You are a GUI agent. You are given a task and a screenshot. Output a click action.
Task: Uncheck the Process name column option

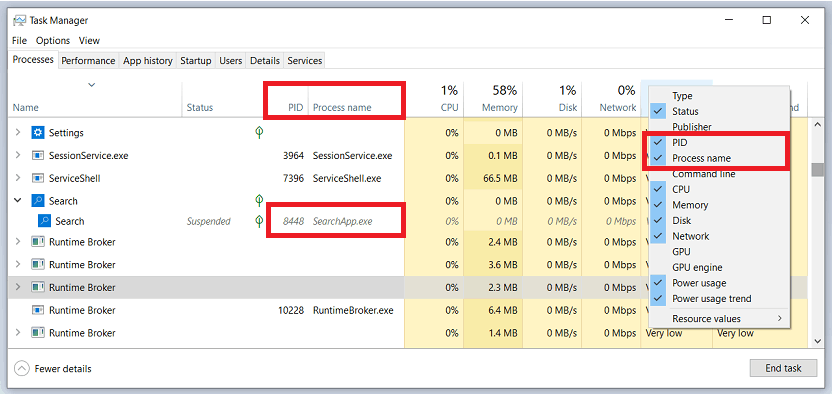(719, 158)
